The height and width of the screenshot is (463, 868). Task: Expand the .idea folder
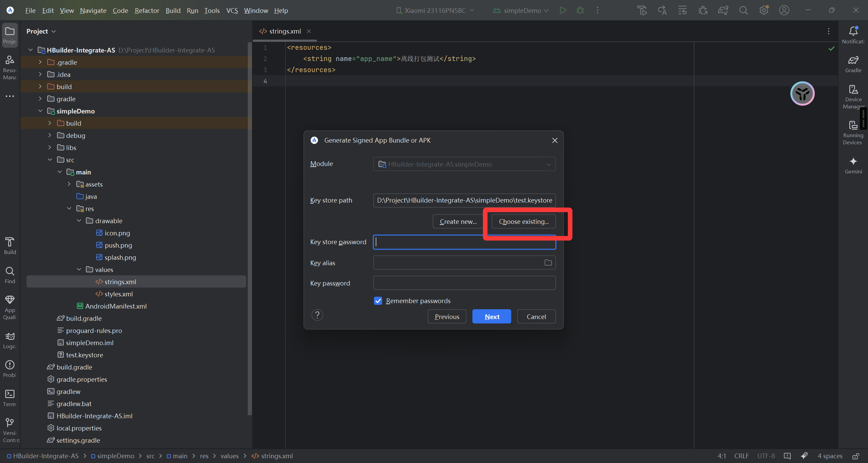tap(40, 75)
